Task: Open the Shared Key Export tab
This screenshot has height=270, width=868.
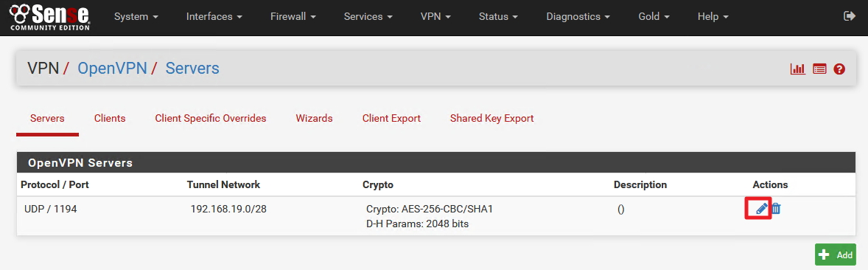Action: [x=491, y=118]
